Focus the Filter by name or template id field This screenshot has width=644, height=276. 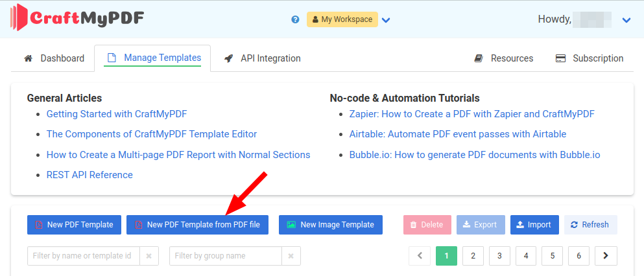point(84,256)
